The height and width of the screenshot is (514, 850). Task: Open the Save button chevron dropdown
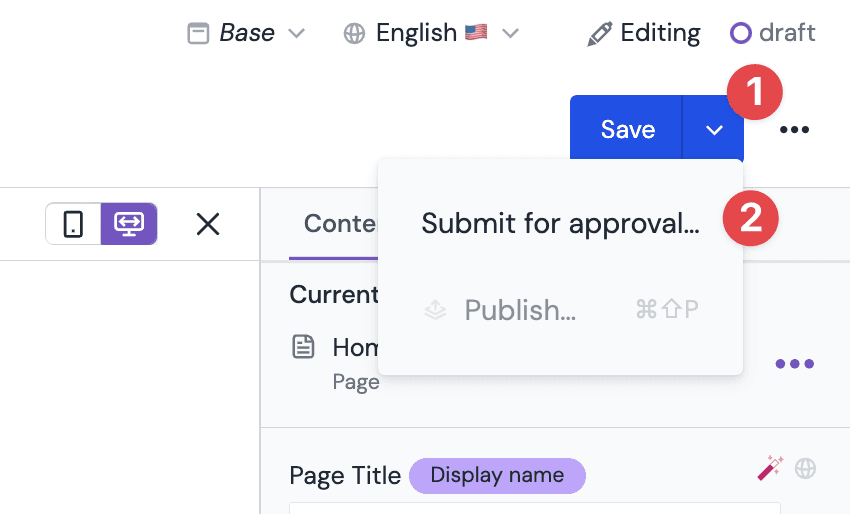coord(713,130)
